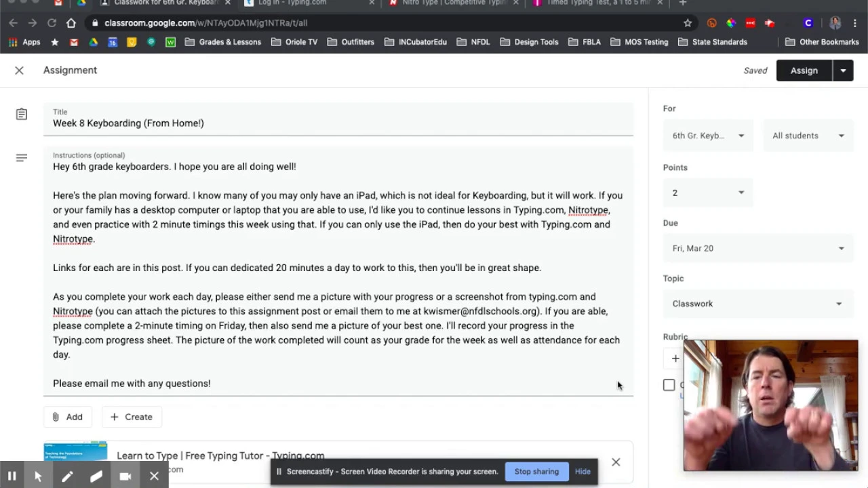Image resolution: width=868 pixels, height=488 pixels.
Task: Add a rubric with the plus icon
Action: pyautogui.click(x=675, y=359)
